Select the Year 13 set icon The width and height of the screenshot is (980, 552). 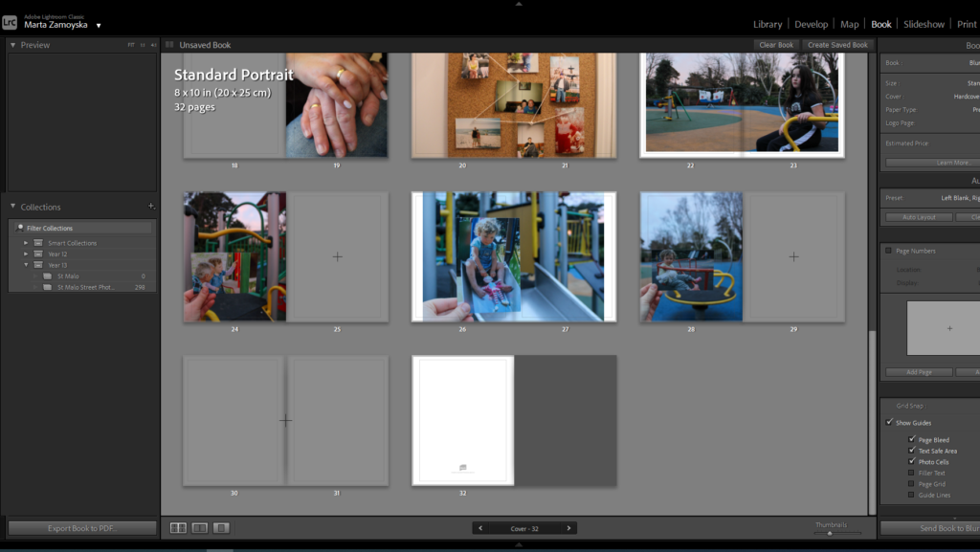click(x=38, y=265)
